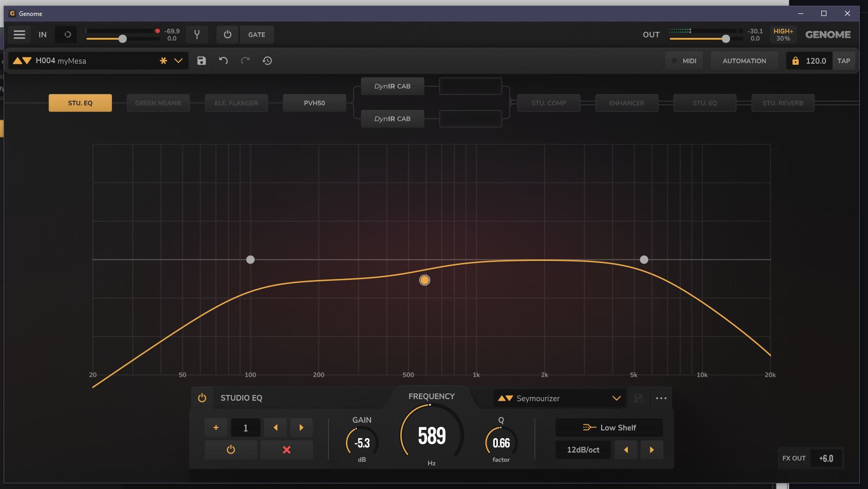Open preset history clock icon
This screenshot has width=868, height=489.
(267, 61)
